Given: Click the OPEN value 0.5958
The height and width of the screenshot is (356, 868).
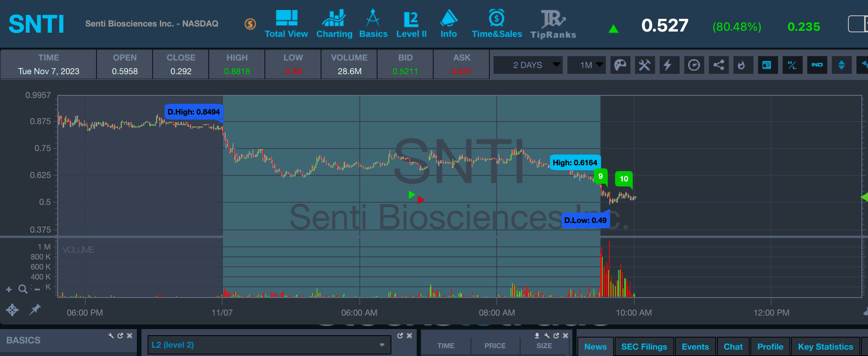Looking at the screenshot, I should tap(125, 72).
